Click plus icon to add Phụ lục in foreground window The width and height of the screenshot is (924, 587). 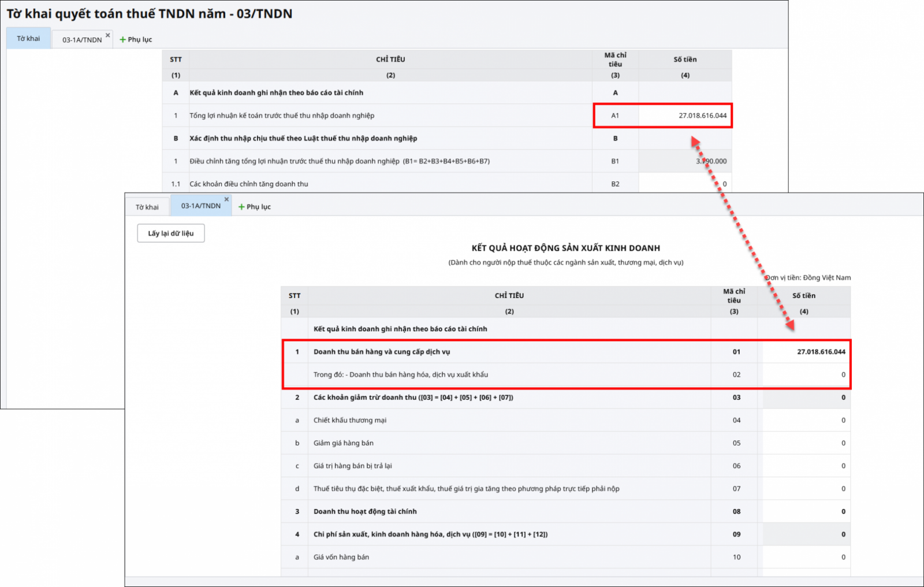coord(242,207)
